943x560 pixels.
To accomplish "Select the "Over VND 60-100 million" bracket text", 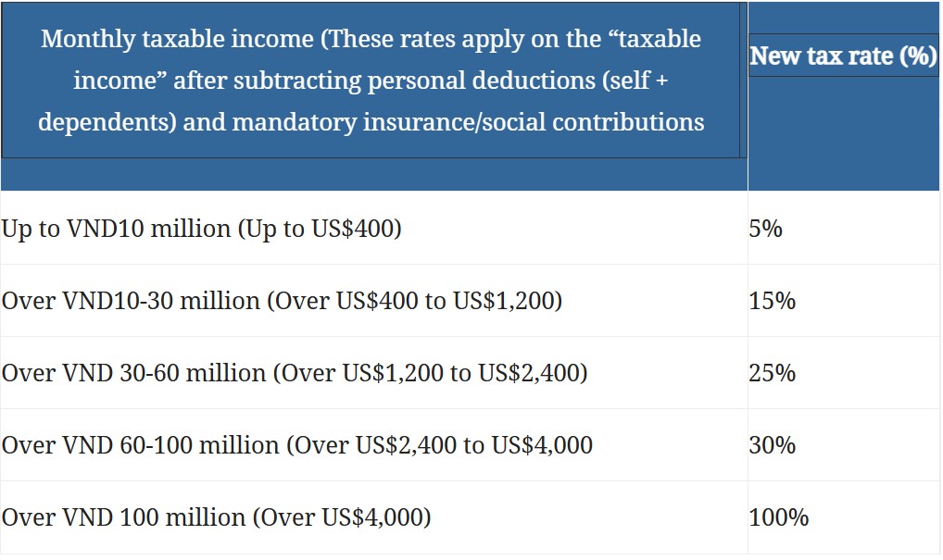I will coord(140,445).
